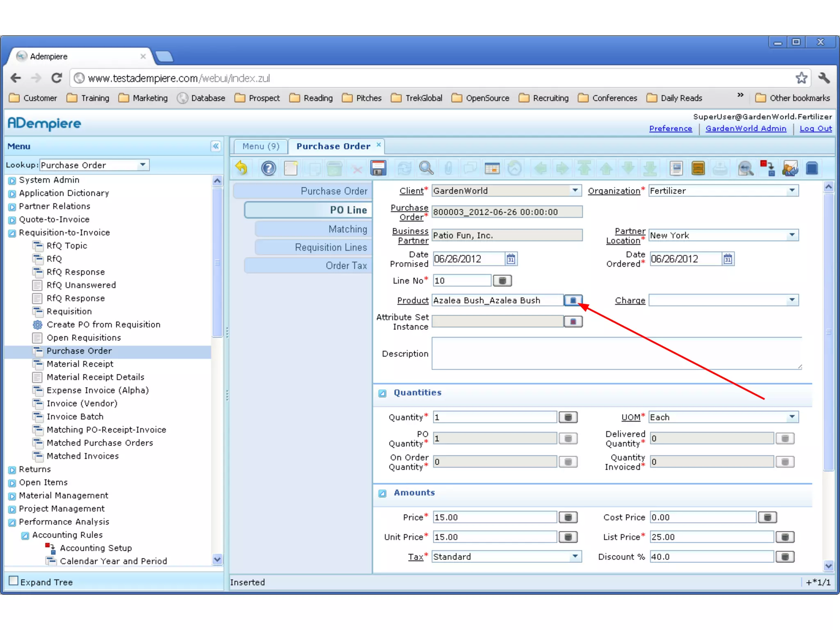Open Matched Invoices in the menu tree
The height and width of the screenshot is (630, 840).
point(82,456)
